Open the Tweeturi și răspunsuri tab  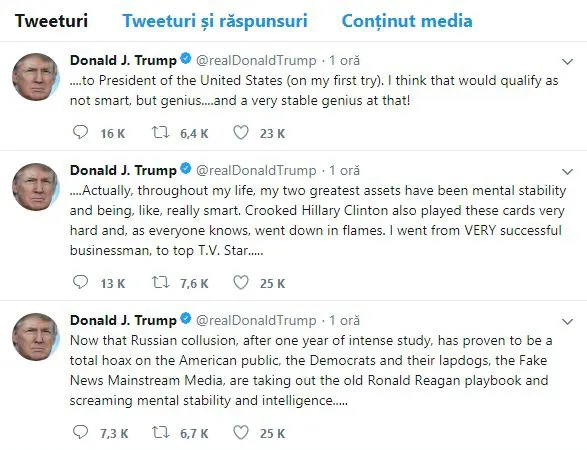[x=215, y=21]
